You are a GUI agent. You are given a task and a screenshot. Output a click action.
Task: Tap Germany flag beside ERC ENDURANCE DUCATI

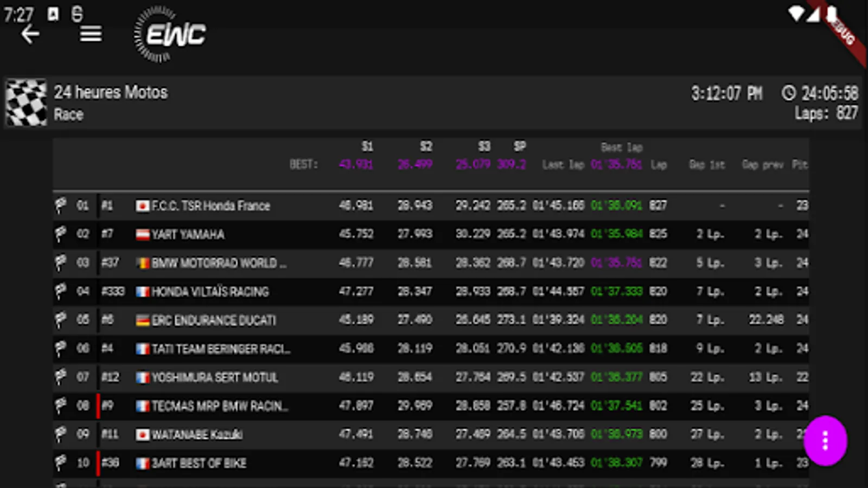tap(143, 320)
